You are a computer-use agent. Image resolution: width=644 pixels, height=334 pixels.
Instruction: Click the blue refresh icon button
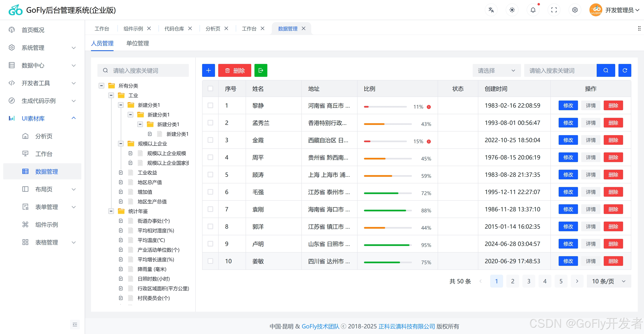pyautogui.click(x=624, y=70)
